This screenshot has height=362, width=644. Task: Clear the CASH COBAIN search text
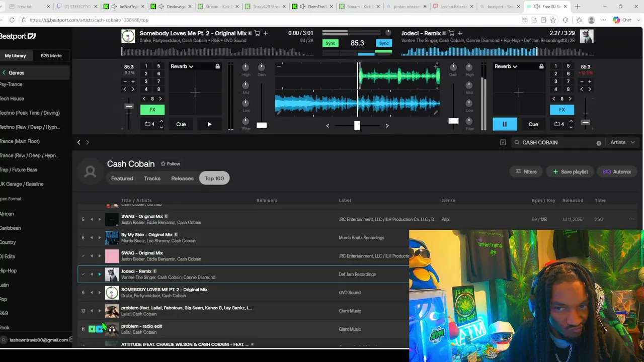pyautogui.click(x=599, y=143)
